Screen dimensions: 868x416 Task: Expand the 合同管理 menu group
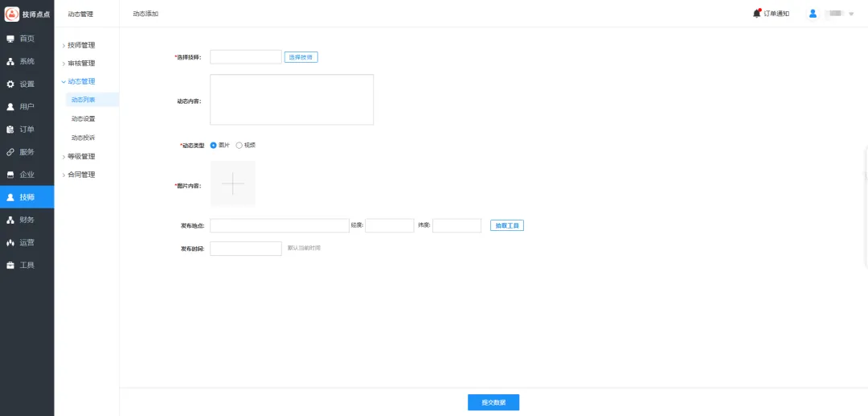point(80,175)
